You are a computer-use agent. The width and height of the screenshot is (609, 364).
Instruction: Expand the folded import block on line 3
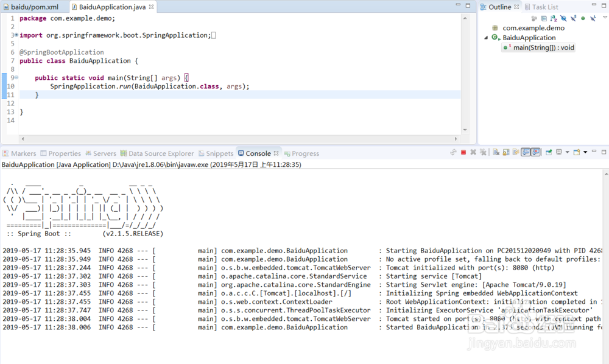16,35
